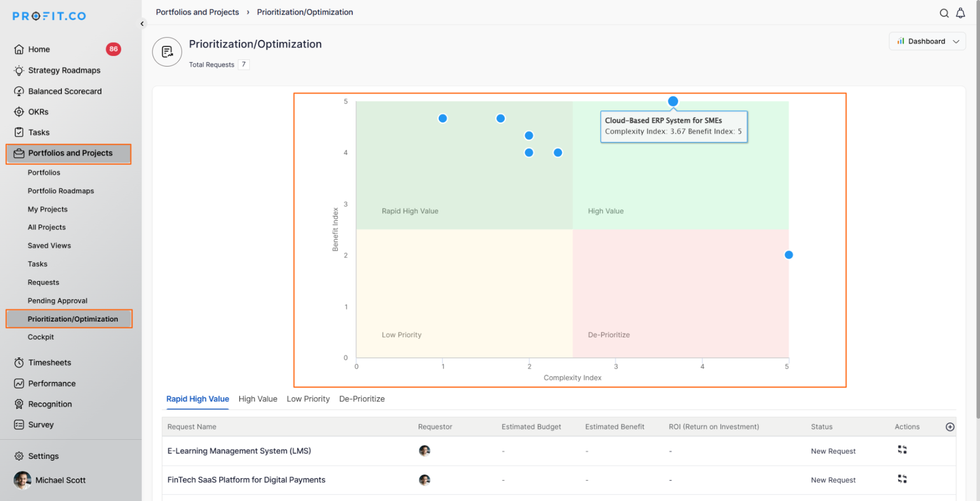Collapse the Portfolios and Projects menu
Viewport: 980px width, 501px height.
[70, 153]
